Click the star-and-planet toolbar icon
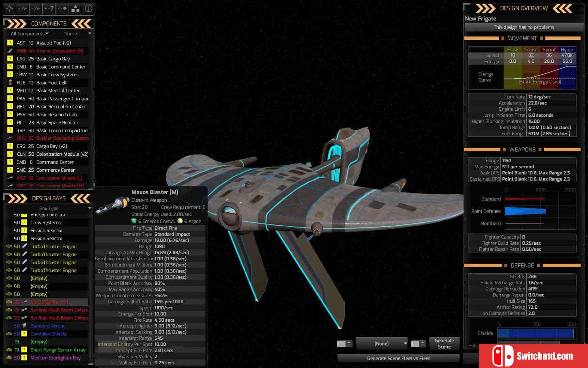Viewport: 588px width, 368px height. click(x=62, y=9)
